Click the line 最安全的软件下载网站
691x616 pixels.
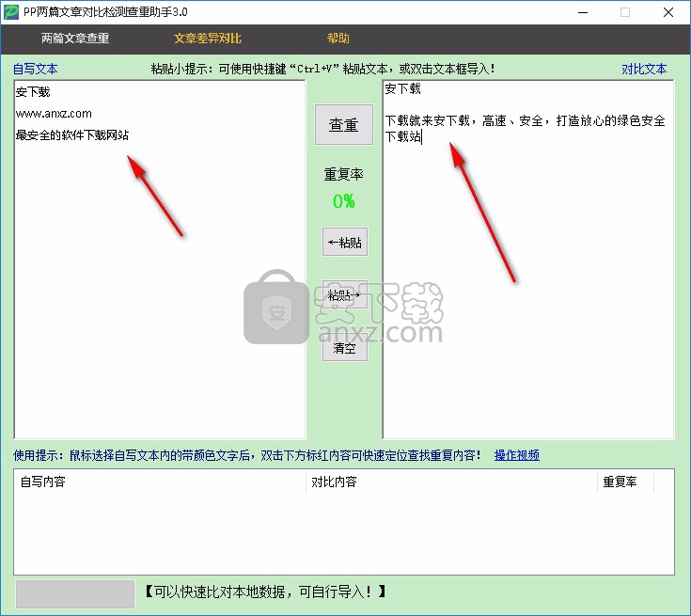72,134
